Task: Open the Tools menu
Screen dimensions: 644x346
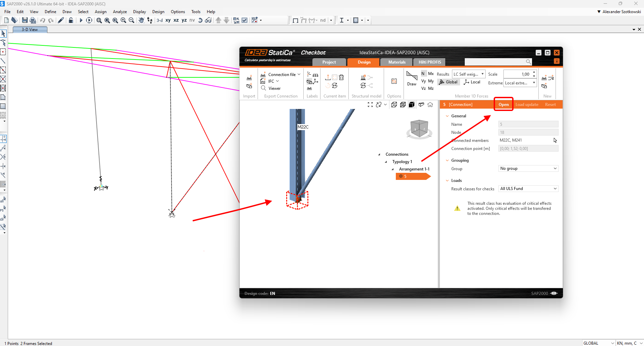Action: [x=196, y=12]
